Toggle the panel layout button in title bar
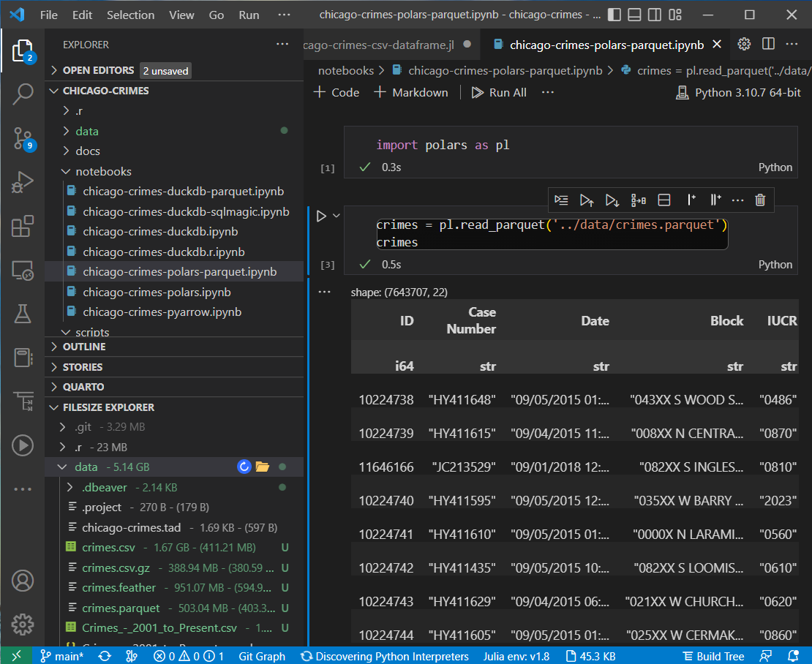The image size is (812, 664). pos(634,15)
